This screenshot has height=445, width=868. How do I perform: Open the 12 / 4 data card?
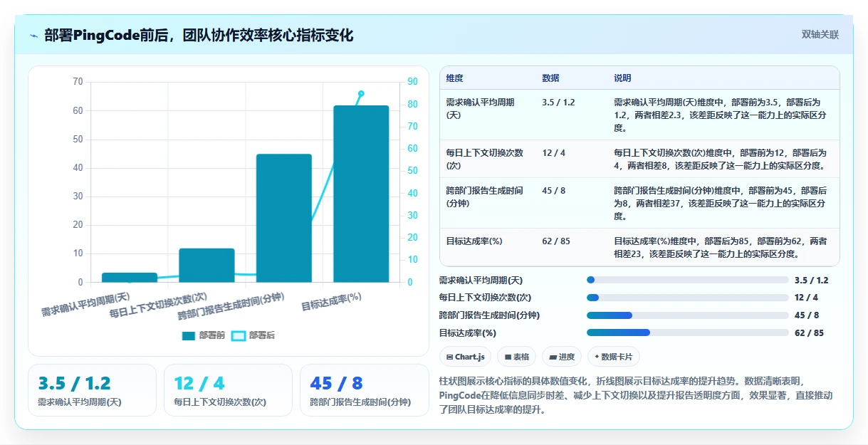coord(228,390)
